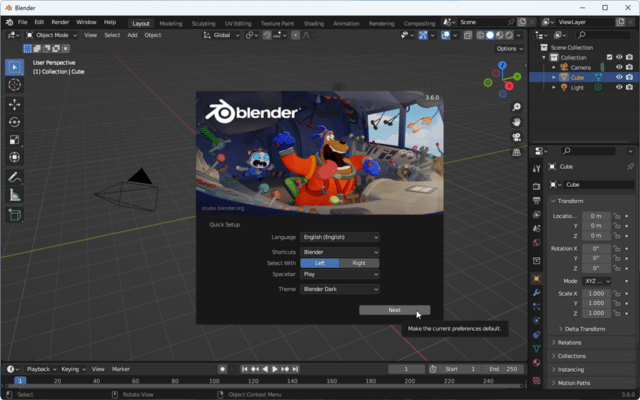Open the Render menu

coord(60,22)
